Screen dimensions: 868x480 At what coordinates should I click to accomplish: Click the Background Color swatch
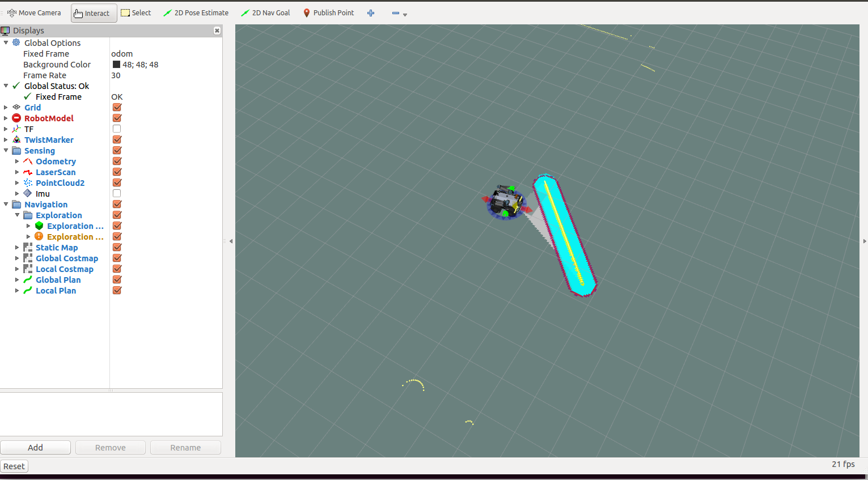[x=116, y=64]
